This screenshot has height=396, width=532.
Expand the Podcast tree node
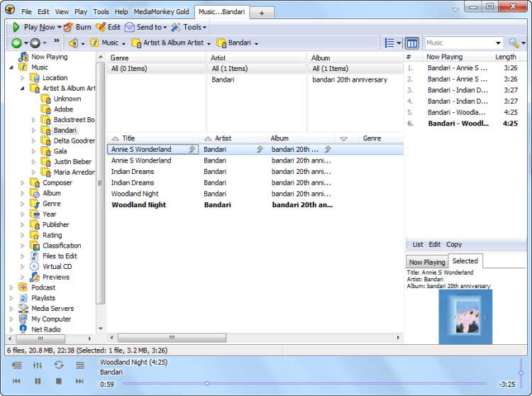pos(11,287)
